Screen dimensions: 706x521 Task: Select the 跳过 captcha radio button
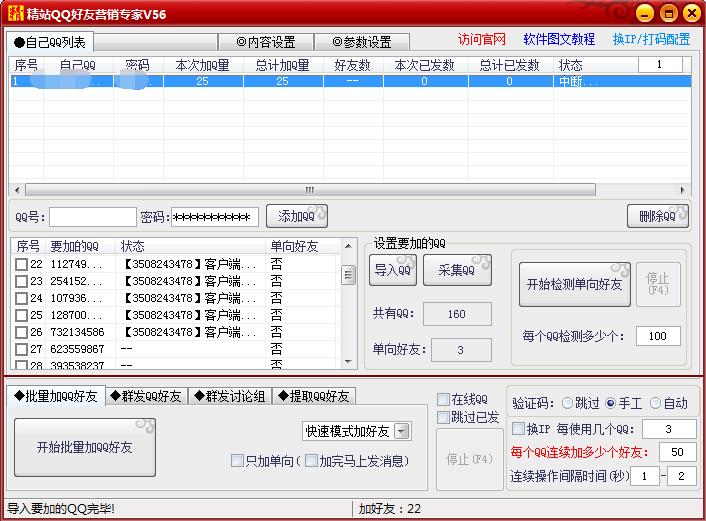567,403
